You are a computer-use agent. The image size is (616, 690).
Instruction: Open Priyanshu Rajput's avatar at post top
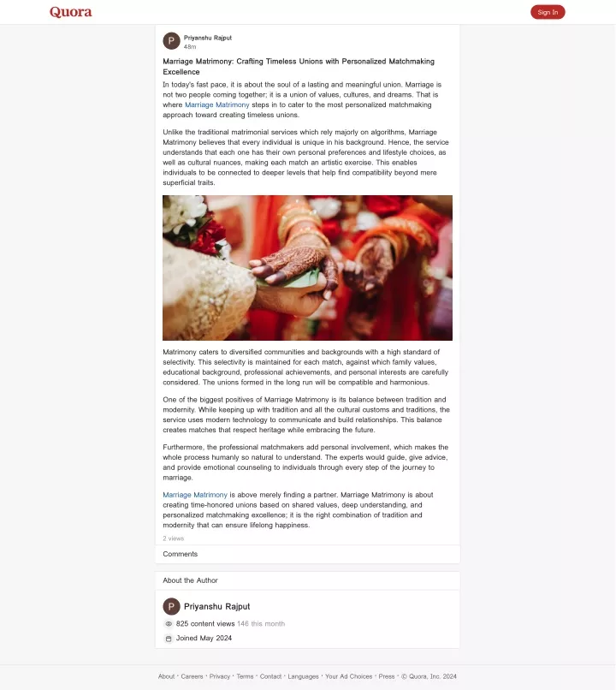point(171,41)
